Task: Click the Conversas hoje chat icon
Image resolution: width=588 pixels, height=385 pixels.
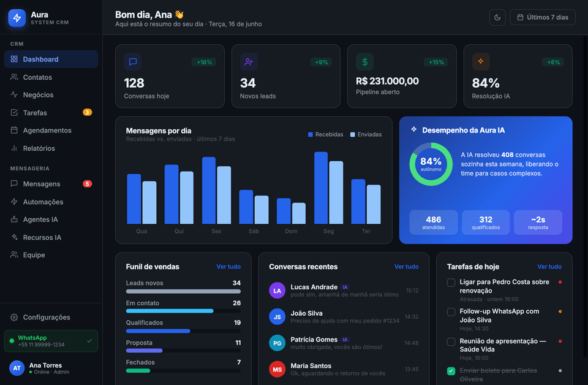Action: tap(133, 62)
